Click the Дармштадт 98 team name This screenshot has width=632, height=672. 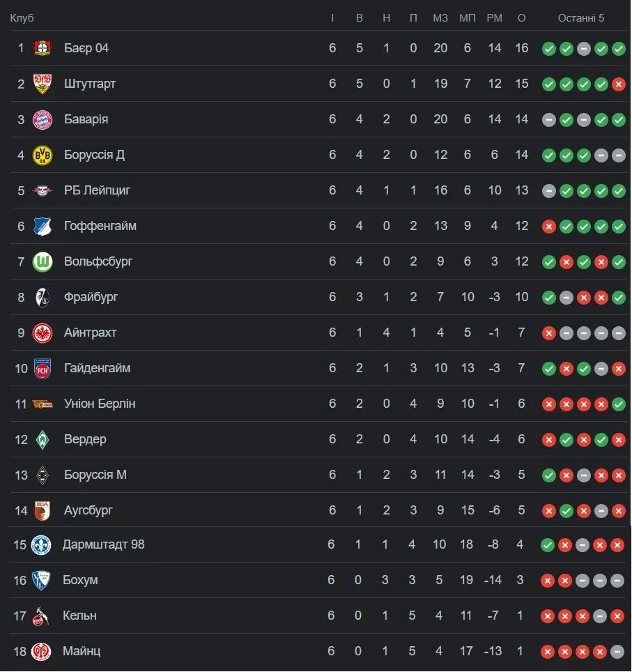pyautogui.click(x=104, y=544)
